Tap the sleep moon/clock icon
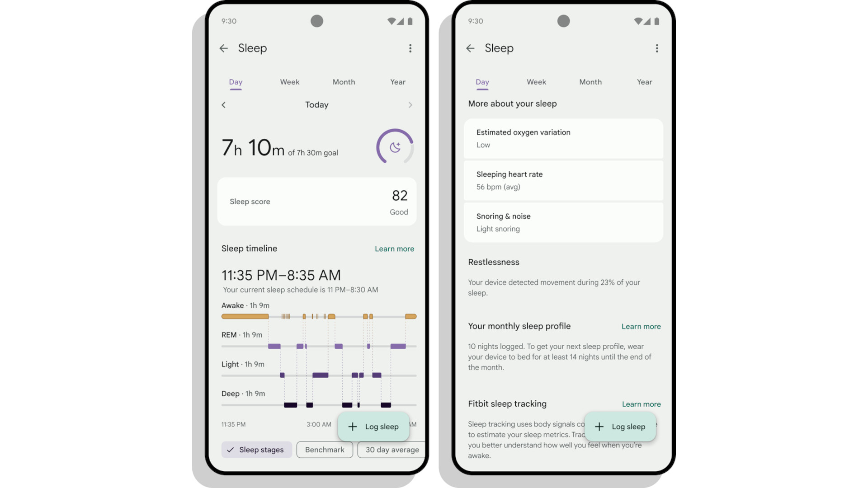 (393, 146)
